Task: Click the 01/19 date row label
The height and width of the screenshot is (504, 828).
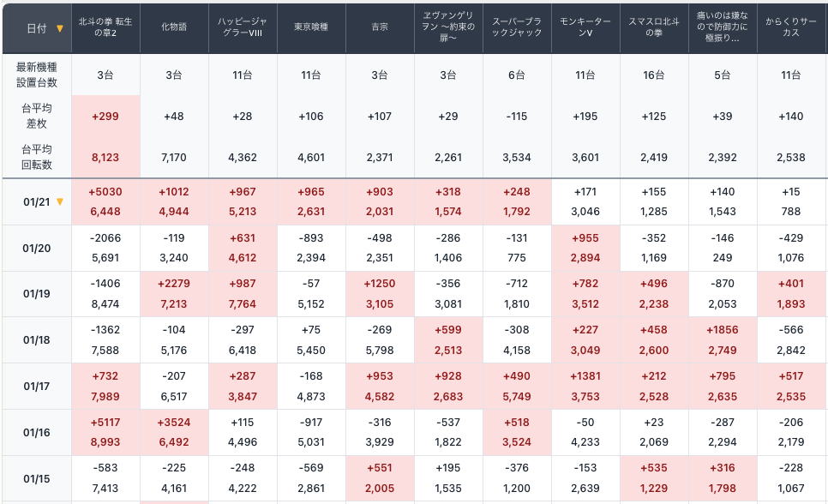Action: coord(37,294)
